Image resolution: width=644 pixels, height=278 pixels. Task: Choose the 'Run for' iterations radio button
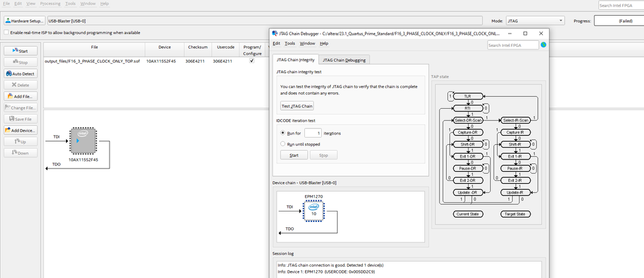coord(284,132)
